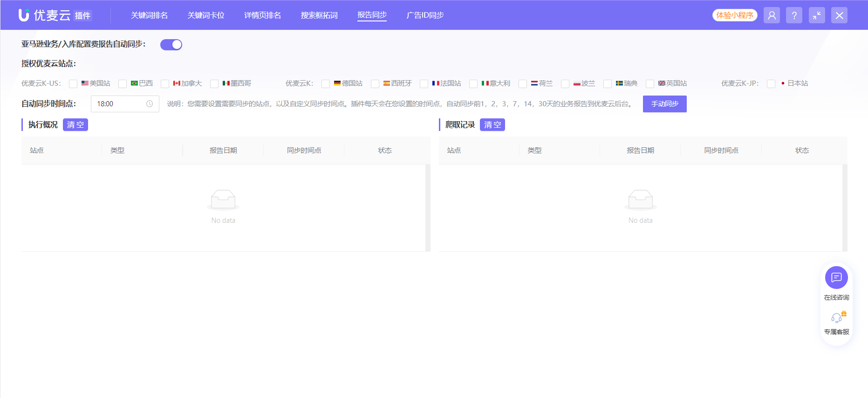Click the shrink window icon
868x398 pixels.
click(x=817, y=15)
